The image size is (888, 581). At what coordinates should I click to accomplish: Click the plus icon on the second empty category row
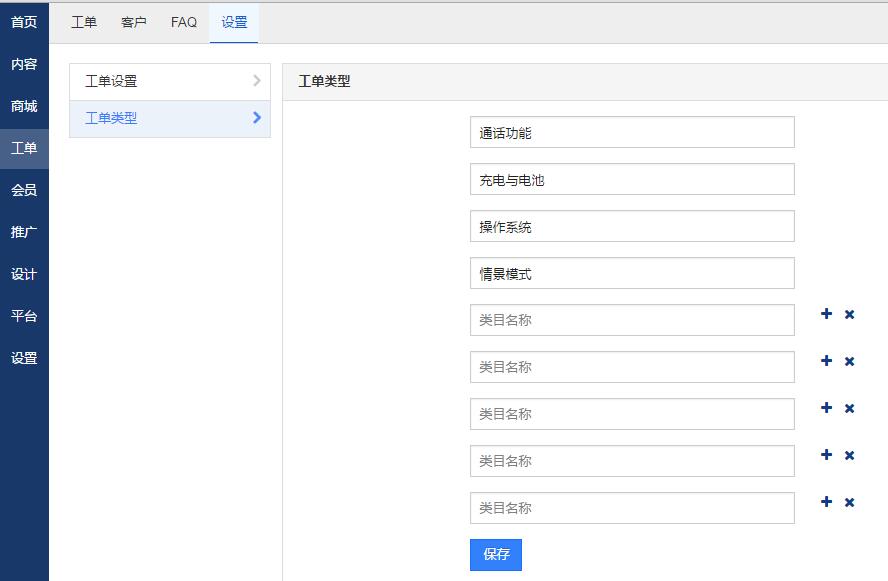click(826, 361)
